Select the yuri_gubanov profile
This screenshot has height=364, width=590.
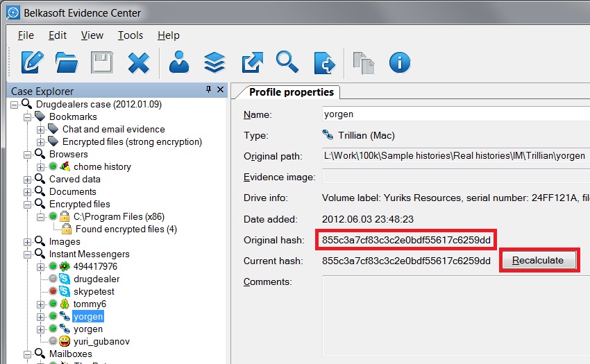coord(101,341)
